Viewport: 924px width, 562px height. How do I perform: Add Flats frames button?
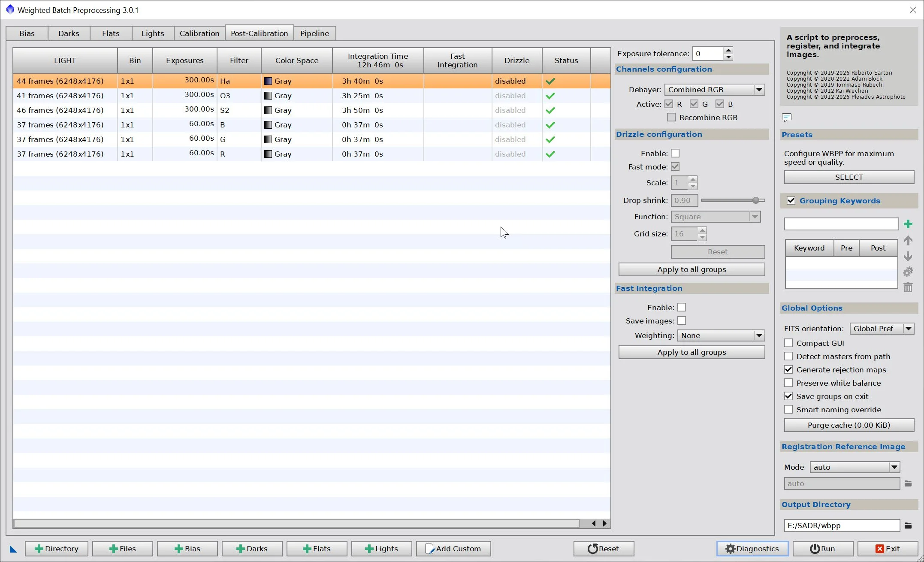point(317,549)
